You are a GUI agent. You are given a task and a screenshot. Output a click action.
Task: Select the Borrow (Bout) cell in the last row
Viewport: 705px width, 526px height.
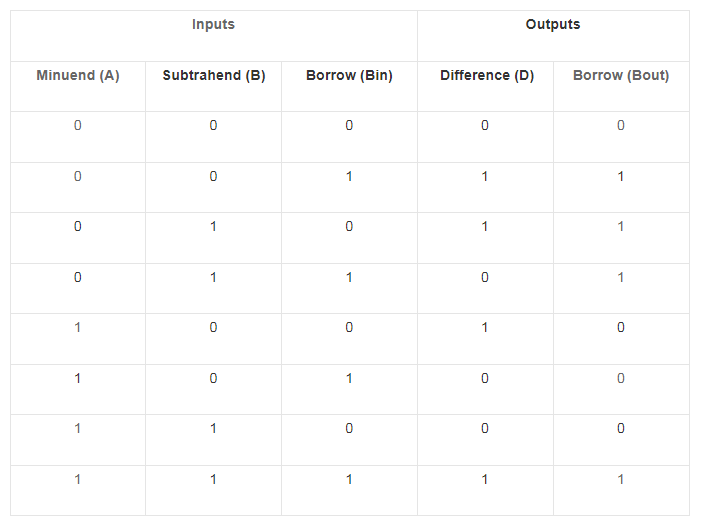[621, 480]
